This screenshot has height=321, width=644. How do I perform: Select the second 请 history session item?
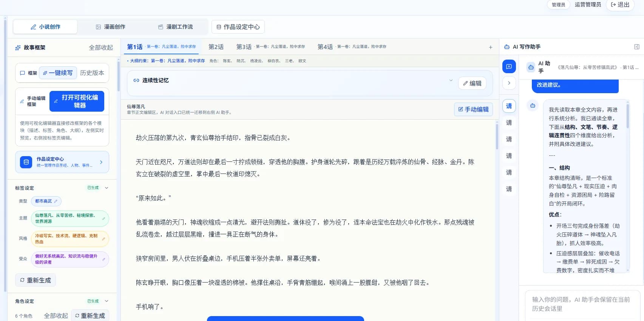[509, 123]
